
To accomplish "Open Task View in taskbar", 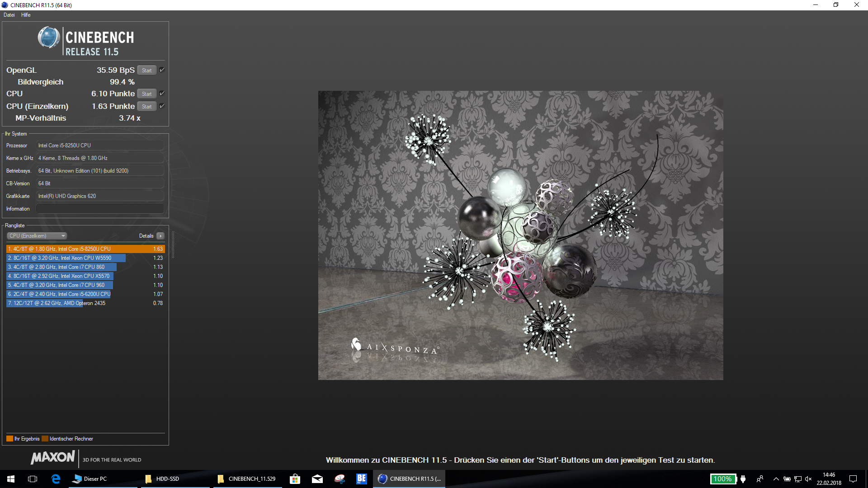I will tap(33, 479).
